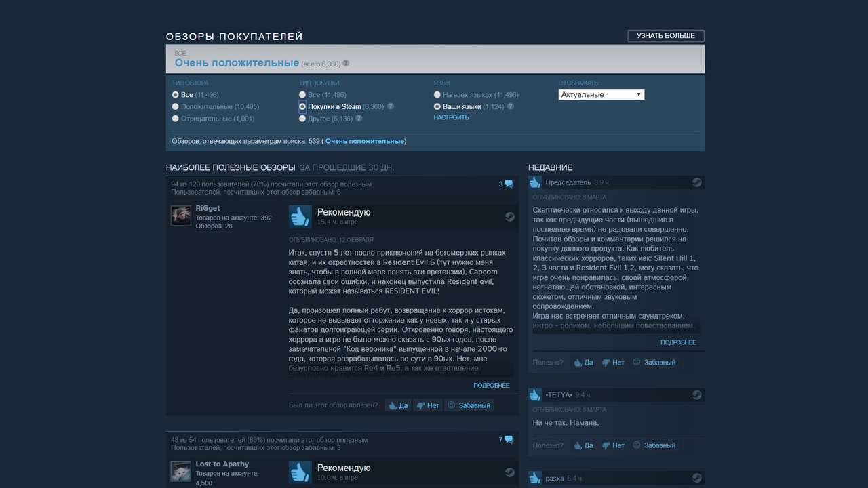Click 'Настроить' language link
Image resolution: width=868 pixels, height=488 pixels.
click(x=451, y=117)
